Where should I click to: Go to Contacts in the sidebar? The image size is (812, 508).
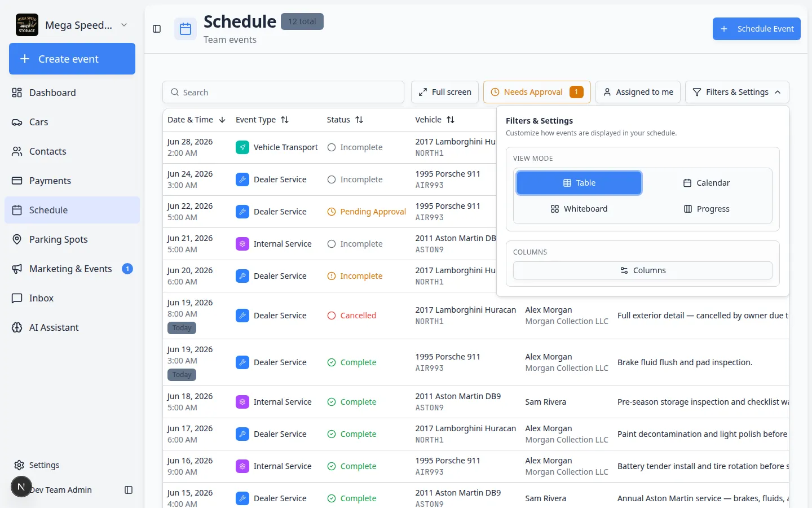(72, 151)
